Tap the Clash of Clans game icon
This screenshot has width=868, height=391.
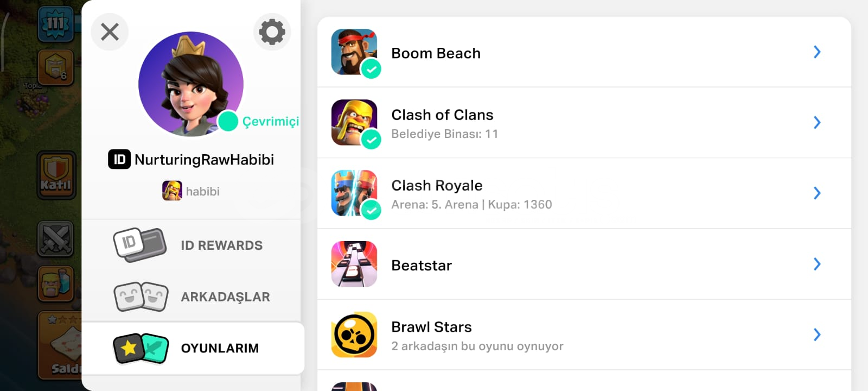click(x=354, y=122)
